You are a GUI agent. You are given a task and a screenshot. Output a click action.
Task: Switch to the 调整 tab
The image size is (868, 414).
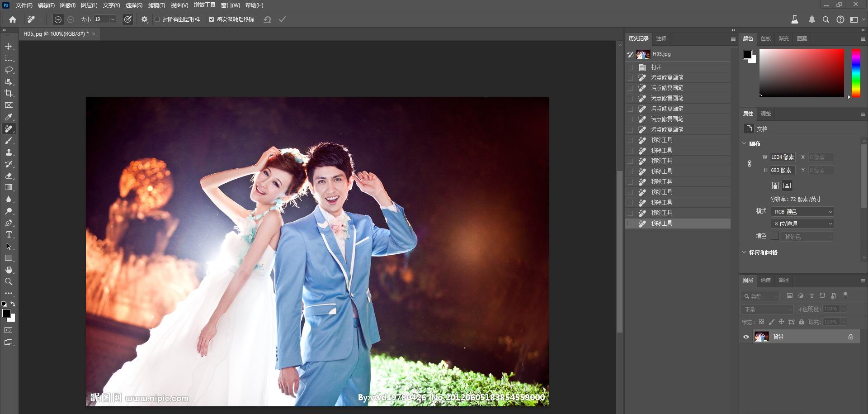click(x=765, y=114)
